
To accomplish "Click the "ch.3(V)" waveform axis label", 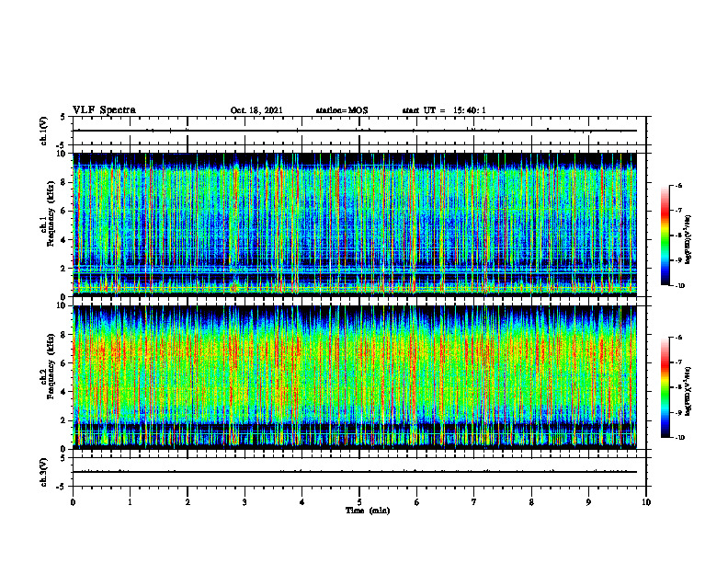I will pos(44,472).
